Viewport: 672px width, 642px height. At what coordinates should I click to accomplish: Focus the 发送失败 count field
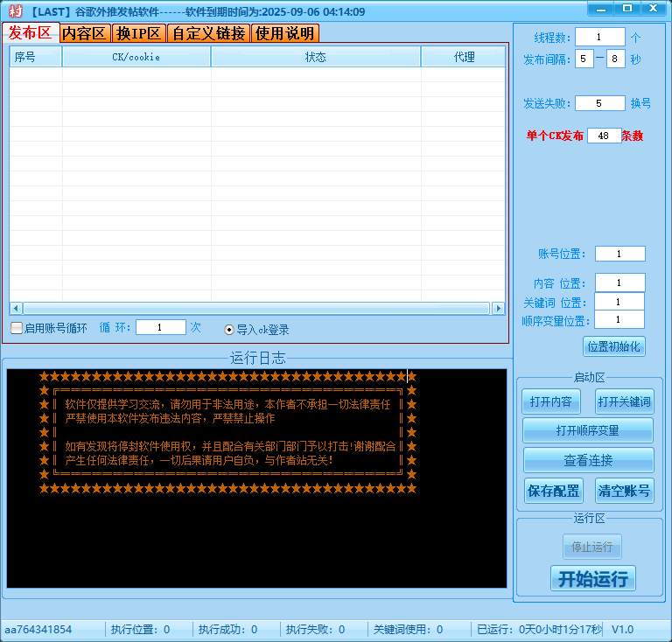pyautogui.click(x=599, y=103)
